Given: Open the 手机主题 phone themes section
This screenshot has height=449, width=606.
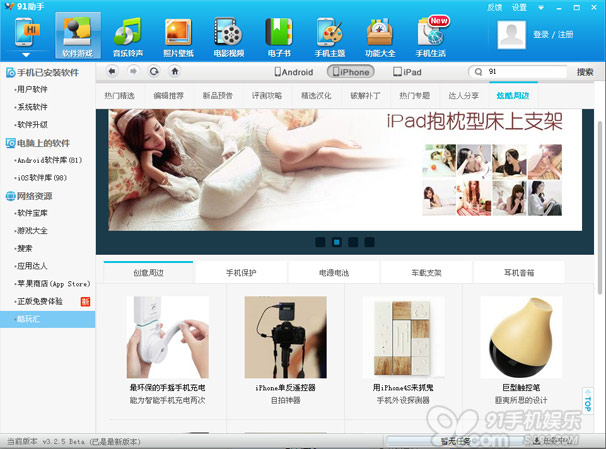Looking at the screenshot, I should [332, 36].
